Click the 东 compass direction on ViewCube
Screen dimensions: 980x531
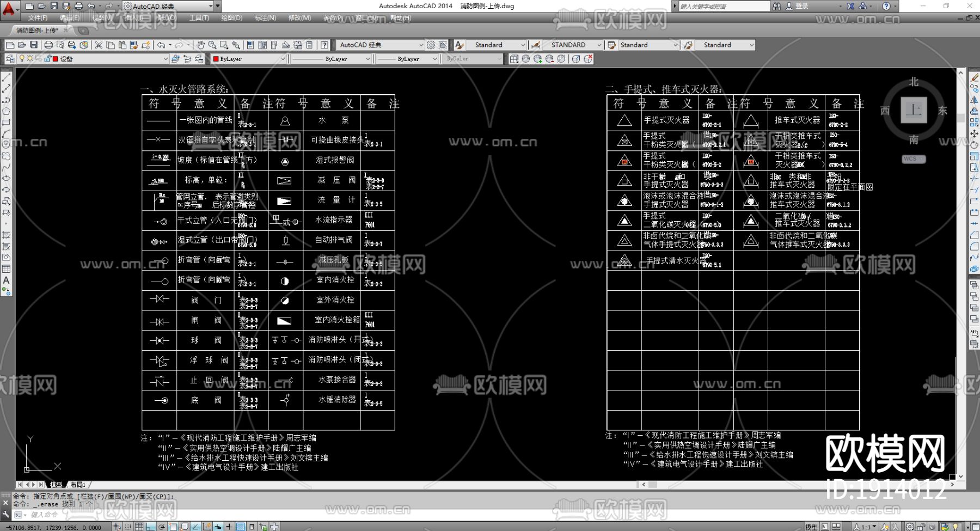click(x=942, y=110)
